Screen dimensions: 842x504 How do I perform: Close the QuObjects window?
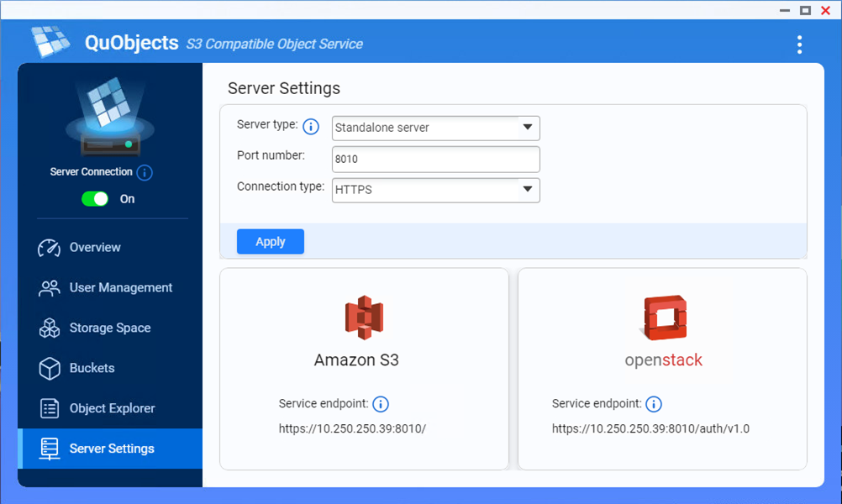(x=826, y=10)
